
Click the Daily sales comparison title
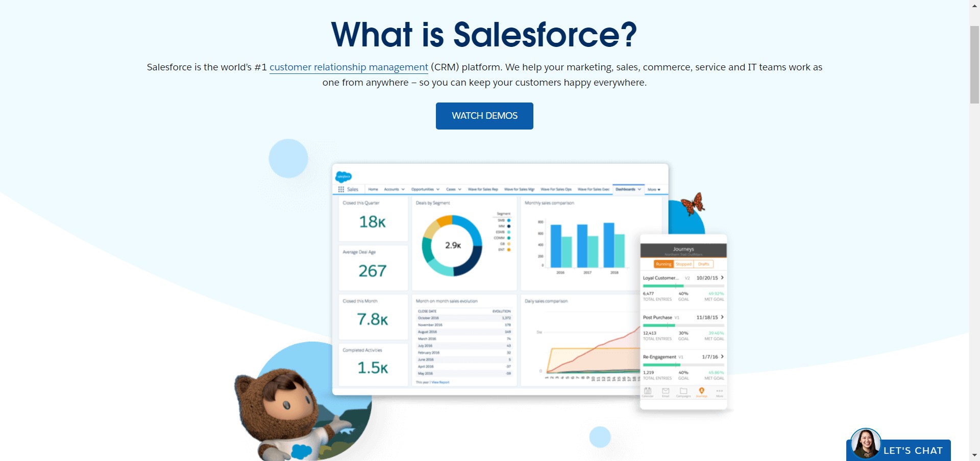pos(546,301)
